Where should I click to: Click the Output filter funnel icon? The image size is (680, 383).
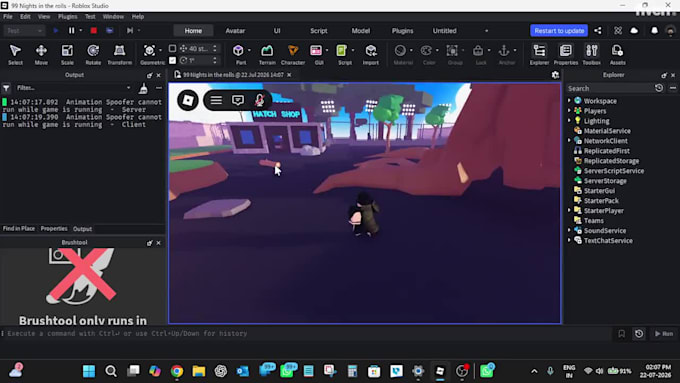(x=6, y=88)
